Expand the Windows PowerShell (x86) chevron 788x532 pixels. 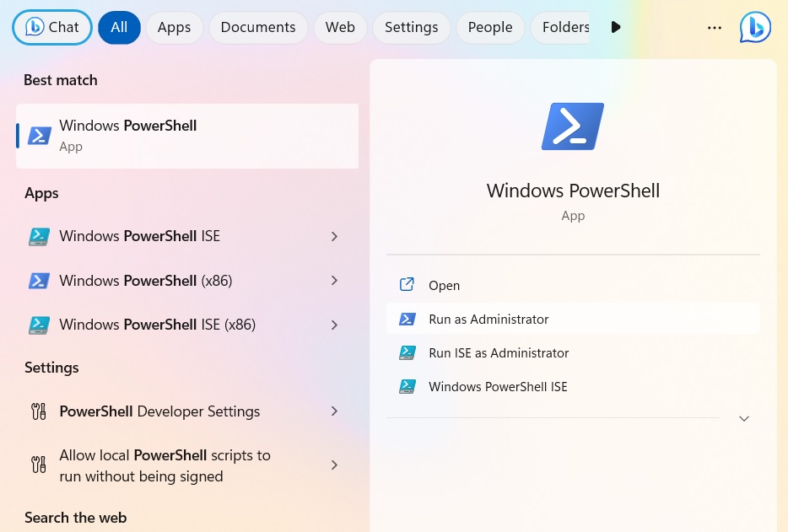pyautogui.click(x=334, y=280)
